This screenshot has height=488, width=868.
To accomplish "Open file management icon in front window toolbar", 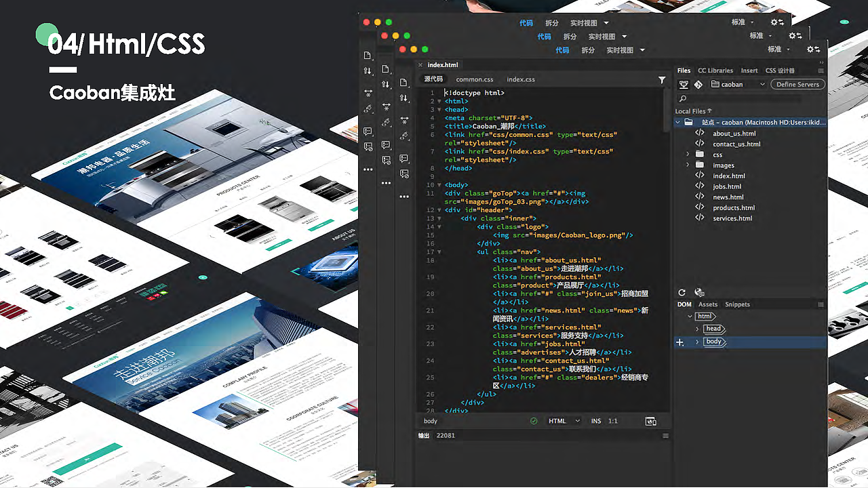I will coord(404,82).
